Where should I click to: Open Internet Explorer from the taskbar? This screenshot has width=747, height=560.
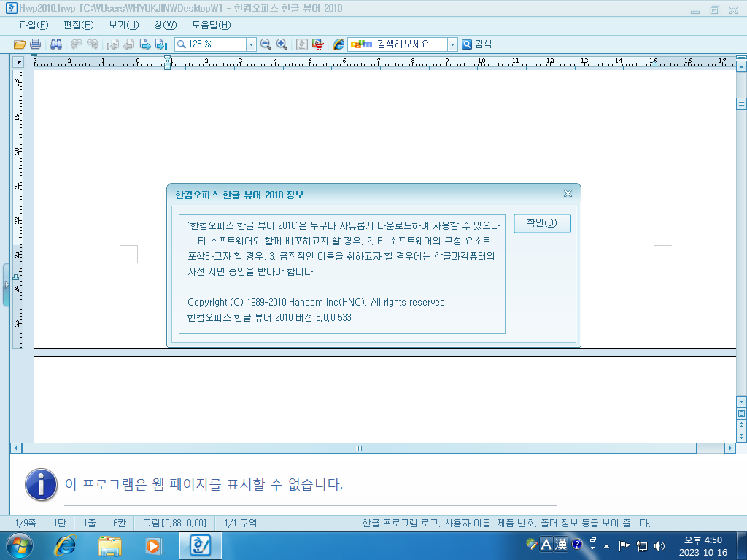pyautogui.click(x=65, y=545)
